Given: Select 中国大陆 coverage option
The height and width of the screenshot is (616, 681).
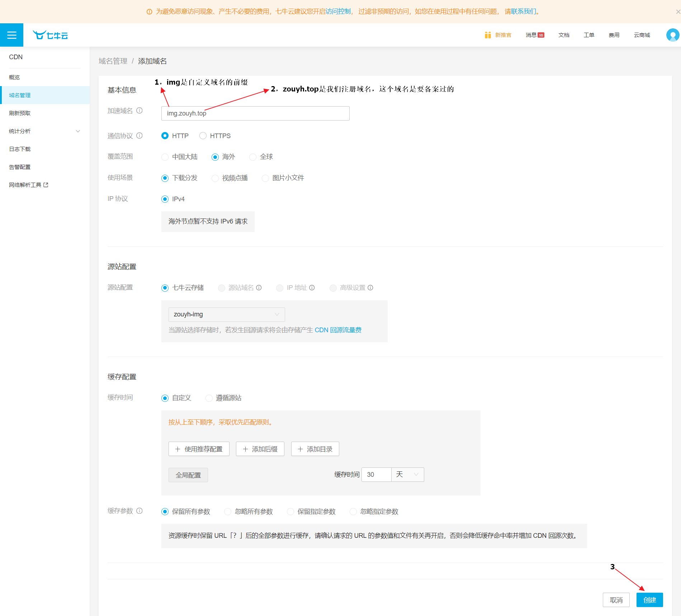Looking at the screenshot, I should (165, 157).
